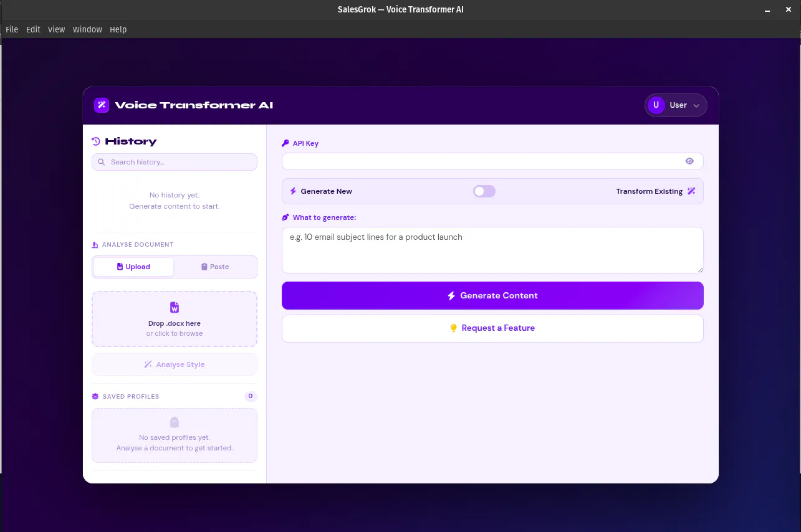801x532 pixels.
Task: Click the Drop .docx here upload zone
Action: click(x=175, y=319)
